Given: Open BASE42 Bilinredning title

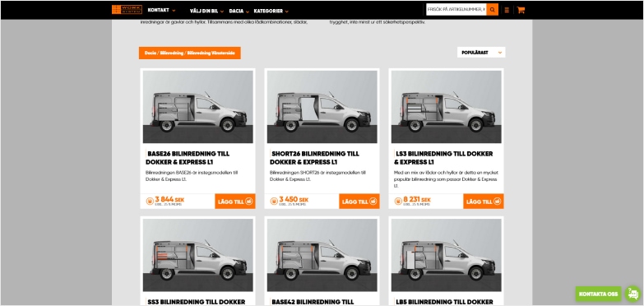Looking at the screenshot, I should click(313, 302).
